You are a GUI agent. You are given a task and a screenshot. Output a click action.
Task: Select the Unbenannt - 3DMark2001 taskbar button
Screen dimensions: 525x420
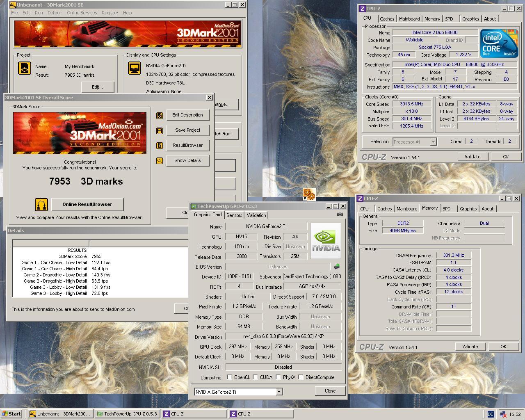click(x=60, y=414)
